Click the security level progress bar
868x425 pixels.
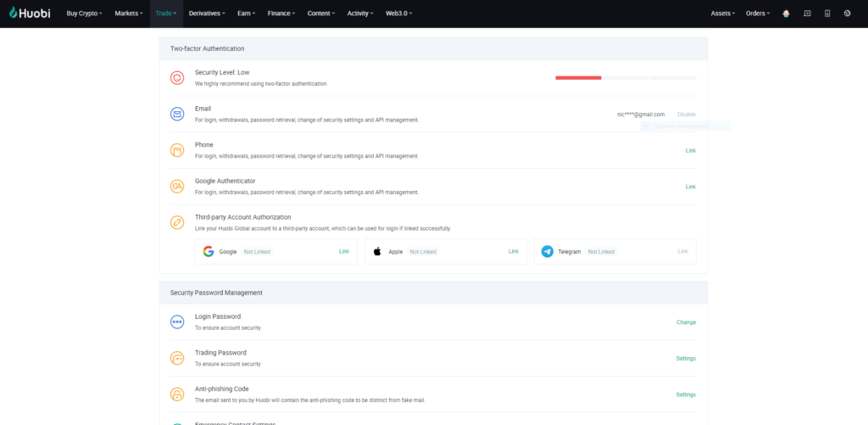pos(626,78)
